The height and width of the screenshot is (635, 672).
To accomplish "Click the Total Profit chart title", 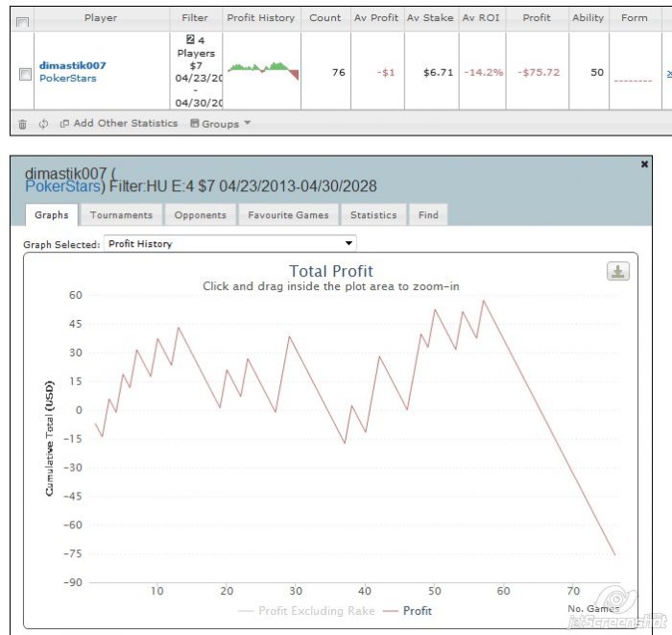I will pyautogui.click(x=331, y=271).
